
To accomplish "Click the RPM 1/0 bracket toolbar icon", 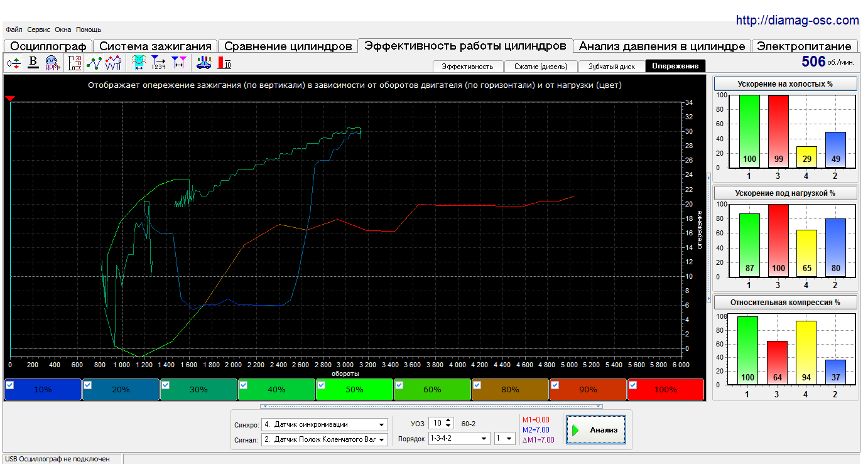I will click(75, 63).
